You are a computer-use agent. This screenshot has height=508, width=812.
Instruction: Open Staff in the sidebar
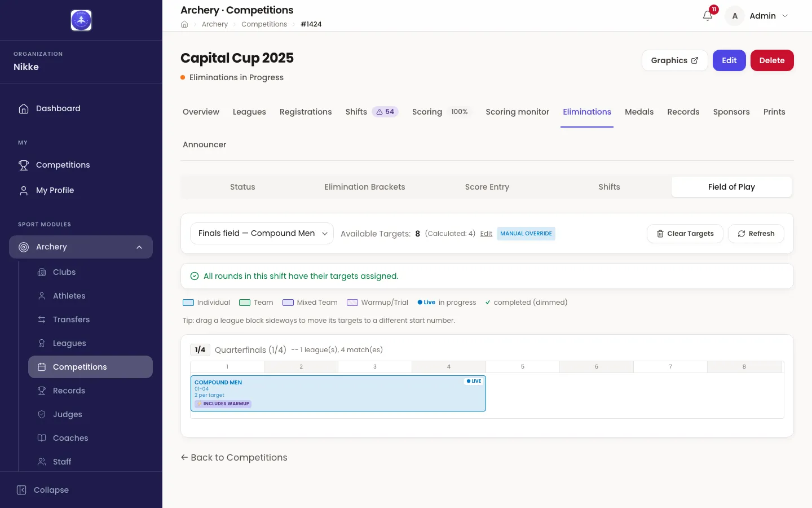tap(90, 462)
